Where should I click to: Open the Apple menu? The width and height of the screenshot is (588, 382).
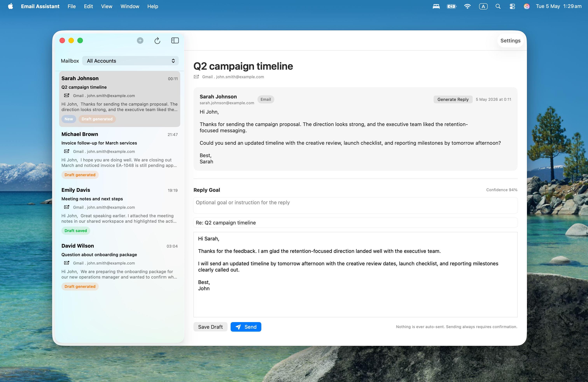point(10,6)
